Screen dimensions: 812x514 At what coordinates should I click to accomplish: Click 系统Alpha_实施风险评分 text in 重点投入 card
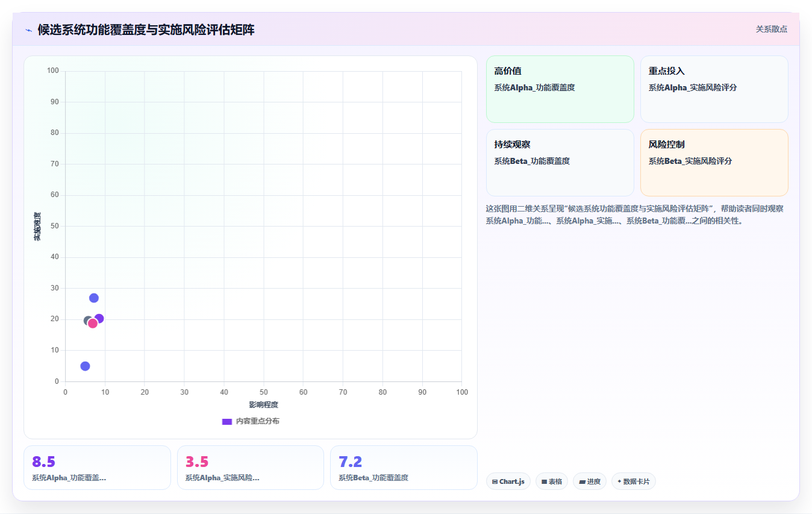693,87
